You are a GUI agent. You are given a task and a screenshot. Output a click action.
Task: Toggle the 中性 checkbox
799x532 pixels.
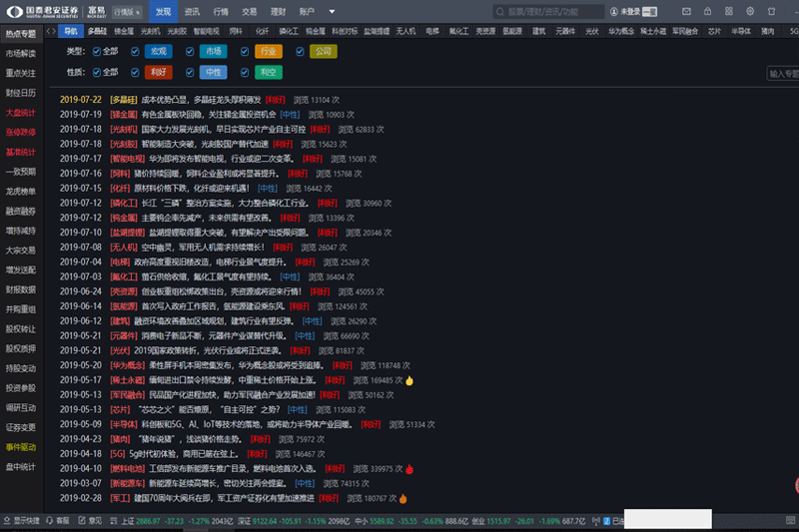(x=190, y=72)
